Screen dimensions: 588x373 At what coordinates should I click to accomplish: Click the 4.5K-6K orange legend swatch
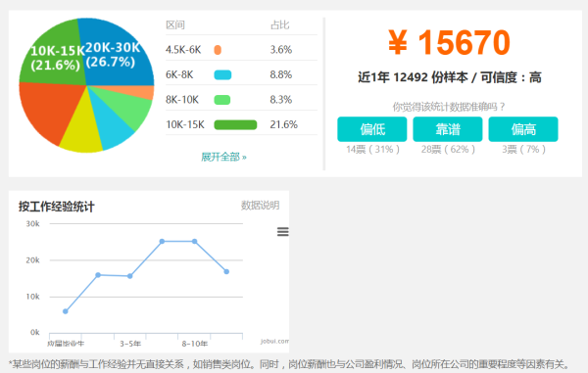click(218, 50)
